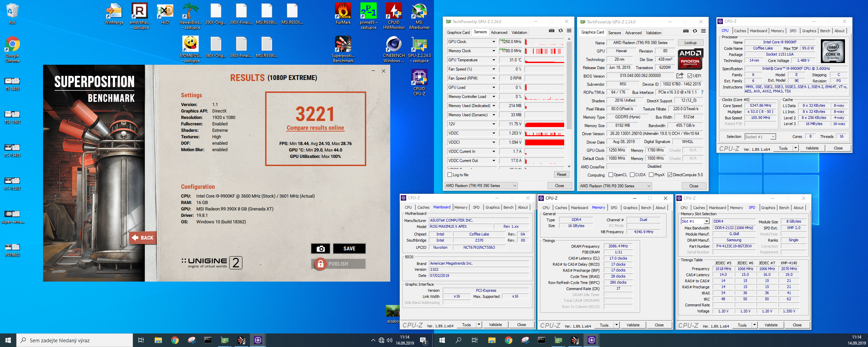Refresh the GPU-Z Sensors window

click(560, 31)
